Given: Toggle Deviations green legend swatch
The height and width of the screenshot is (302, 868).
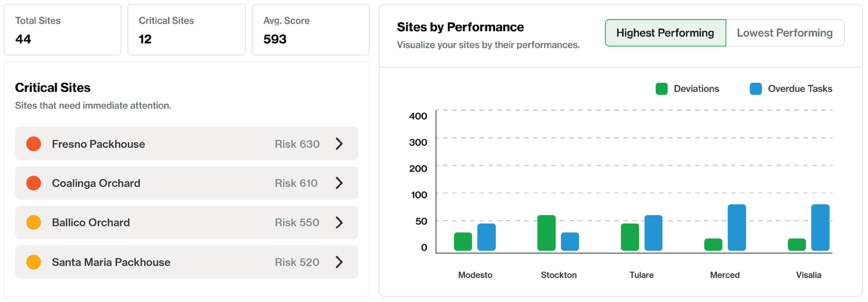Looking at the screenshot, I should point(661,89).
